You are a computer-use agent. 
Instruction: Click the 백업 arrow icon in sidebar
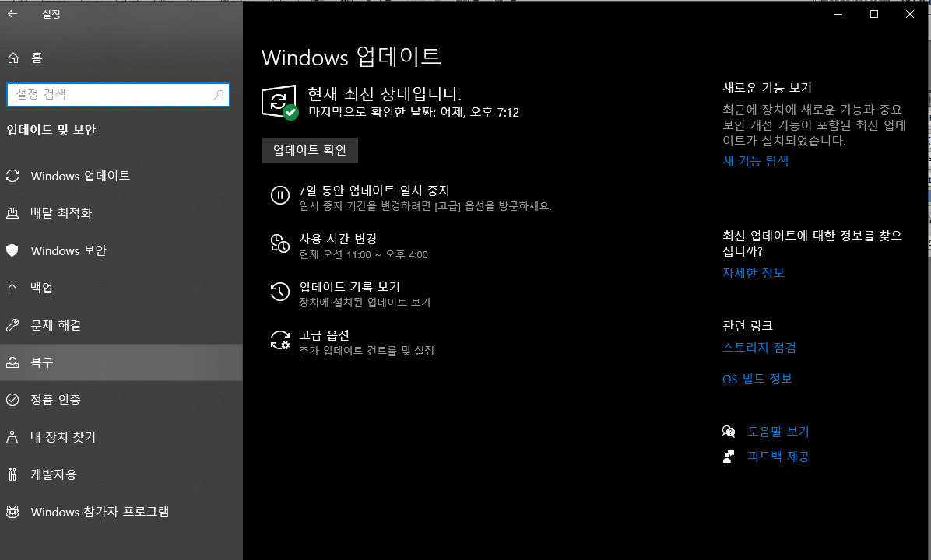pyautogui.click(x=12, y=288)
